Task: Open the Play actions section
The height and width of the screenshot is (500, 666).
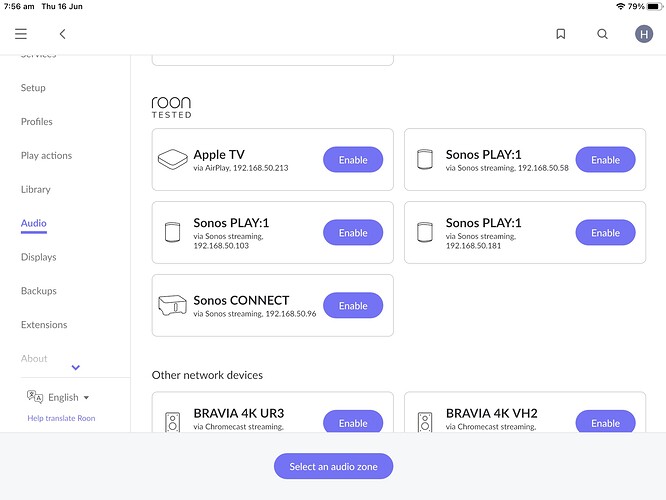Action: [46, 155]
